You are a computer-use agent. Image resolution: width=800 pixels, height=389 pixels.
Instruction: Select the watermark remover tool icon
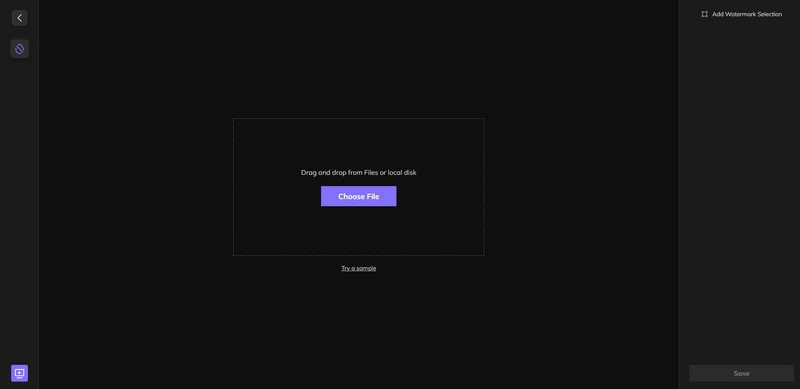coord(19,49)
